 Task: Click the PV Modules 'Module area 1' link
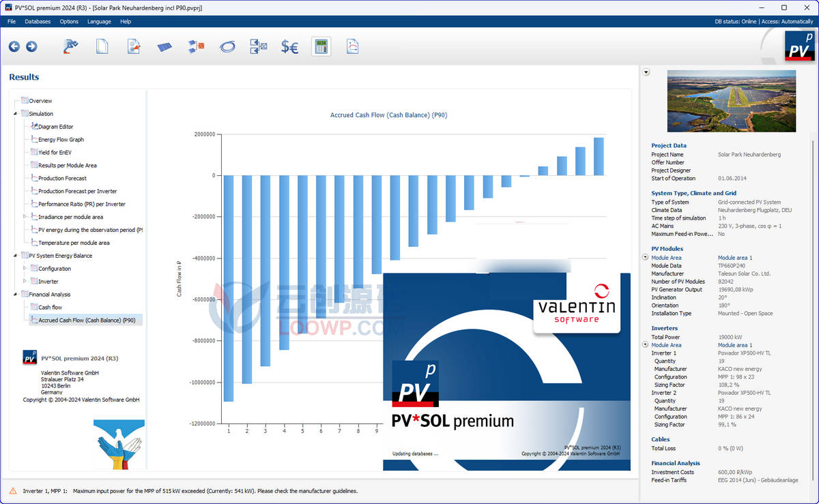tap(735, 258)
